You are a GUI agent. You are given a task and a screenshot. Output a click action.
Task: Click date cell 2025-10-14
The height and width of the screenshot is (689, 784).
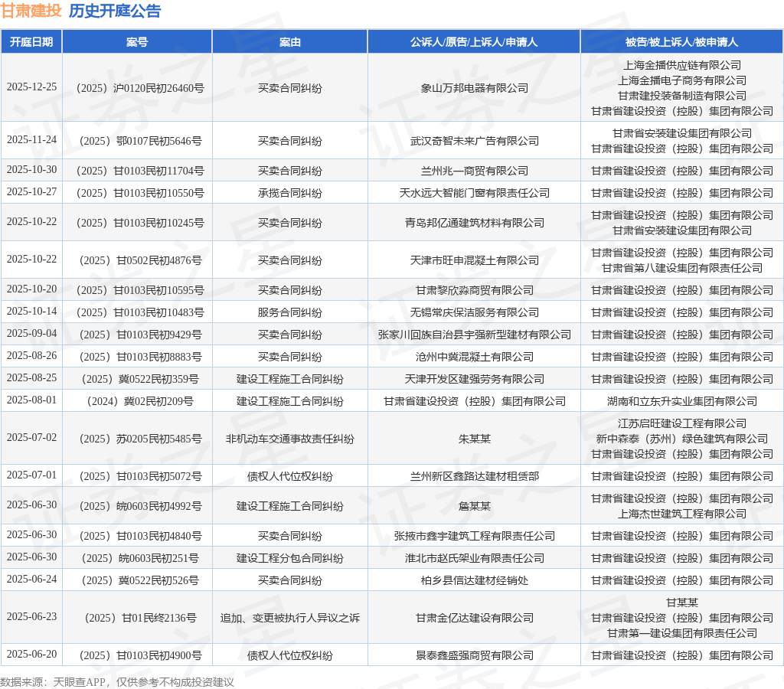[31, 311]
